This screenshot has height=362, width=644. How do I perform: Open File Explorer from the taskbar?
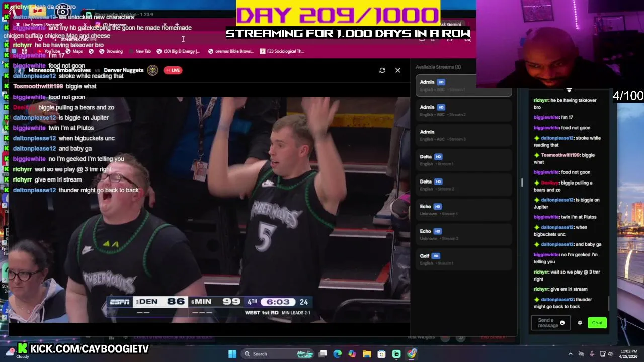point(367,354)
